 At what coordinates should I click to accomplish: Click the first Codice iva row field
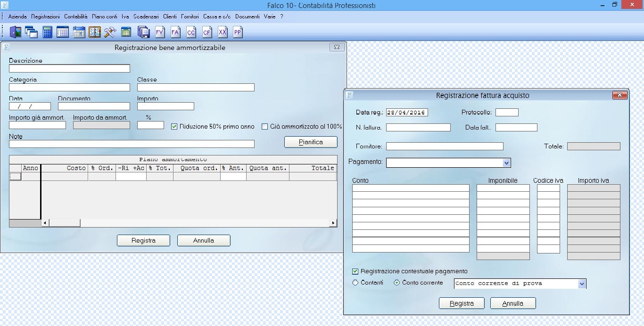pyautogui.click(x=548, y=188)
